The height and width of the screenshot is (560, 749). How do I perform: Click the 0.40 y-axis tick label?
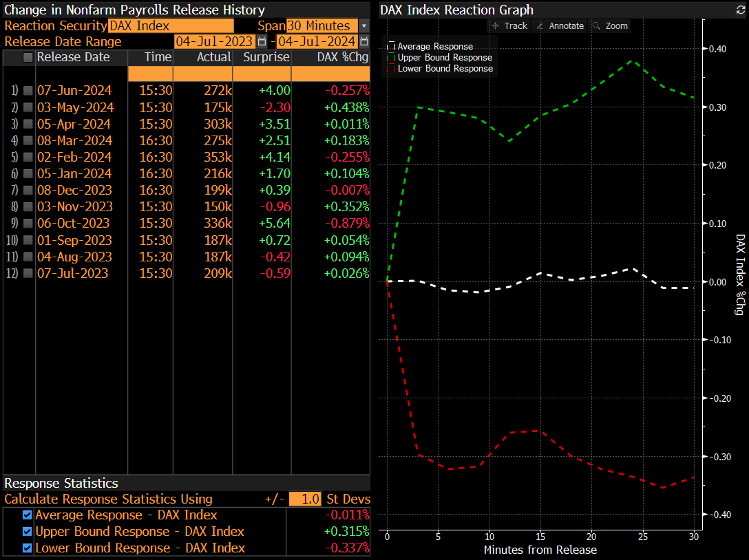point(717,49)
